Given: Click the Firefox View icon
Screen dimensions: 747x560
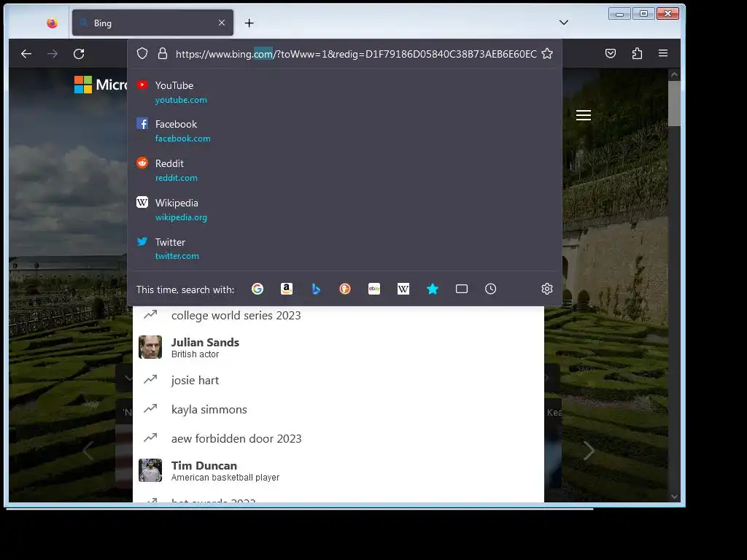Looking at the screenshot, I should tap(52, 23).
